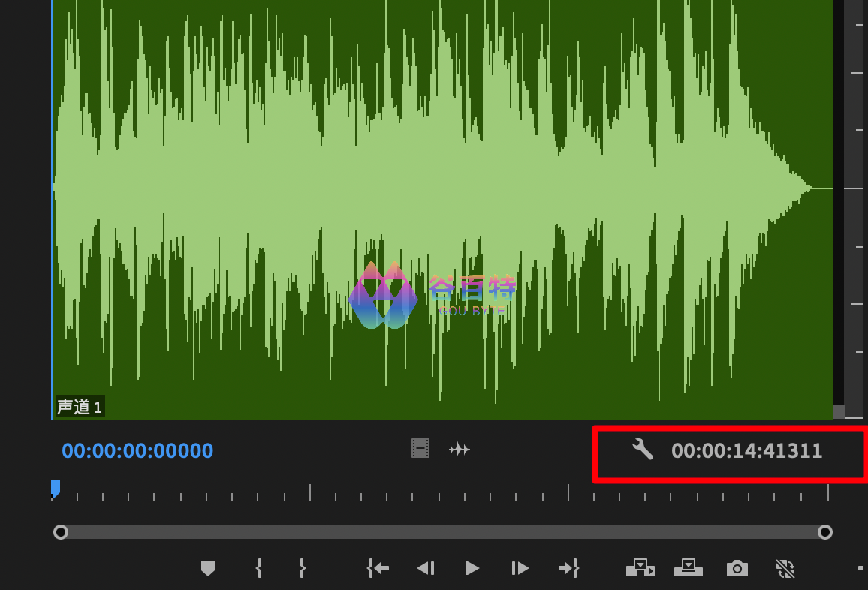Step forward one frame
The image size is (868, 590).
[520, 568]
